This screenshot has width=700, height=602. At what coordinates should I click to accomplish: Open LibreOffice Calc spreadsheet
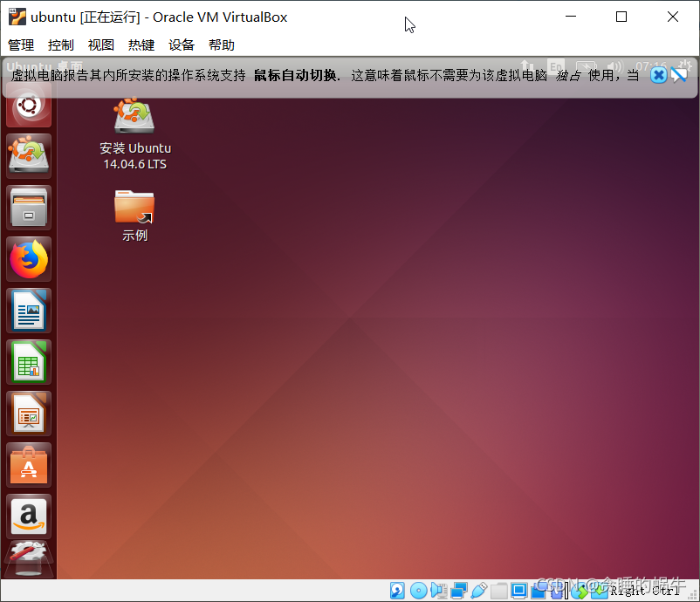[29, 362]
